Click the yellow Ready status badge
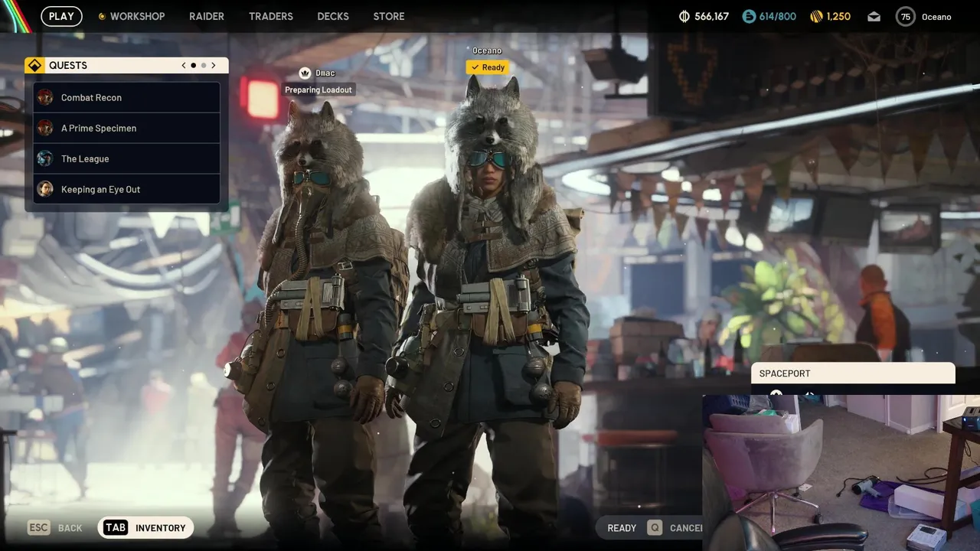980x551 pixels. (488, 67)
